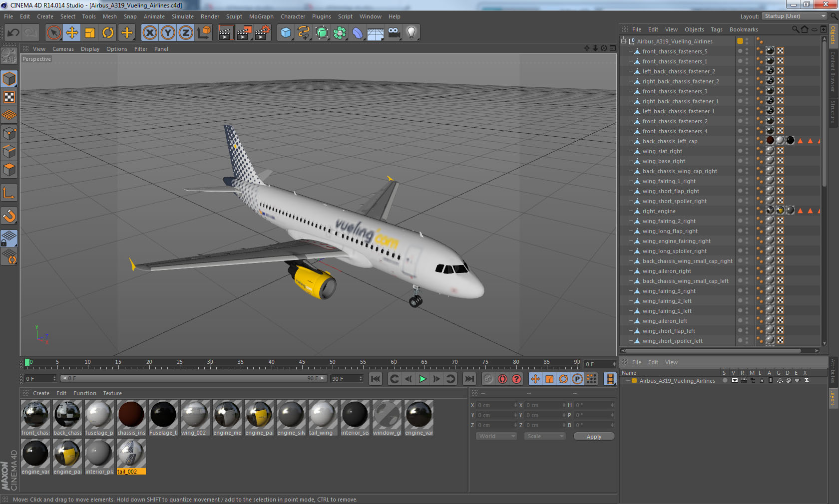Screen dimensions: 839x504
Task: Open the Layout Startup dropdown
Action: click(x=795, y=16)
